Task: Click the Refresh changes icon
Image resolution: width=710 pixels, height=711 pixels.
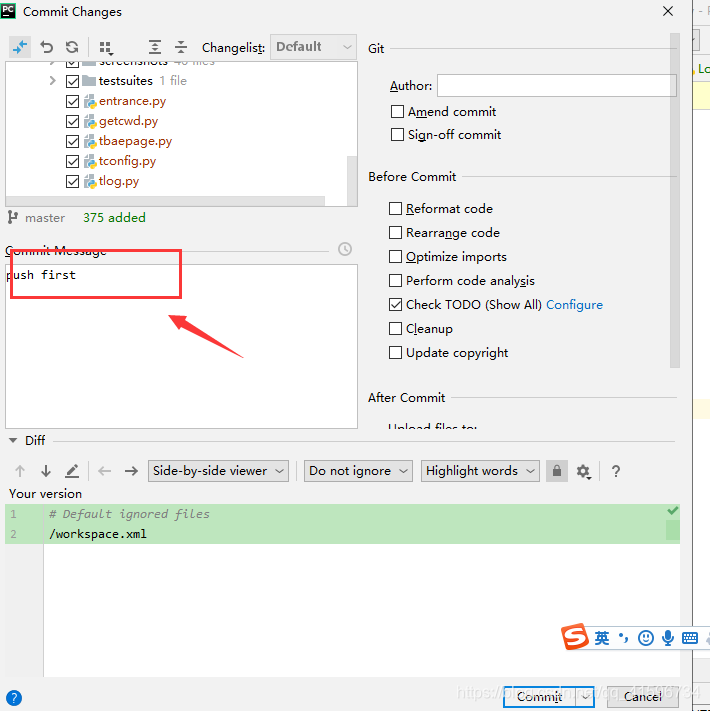Action: (x=72, y=47)
